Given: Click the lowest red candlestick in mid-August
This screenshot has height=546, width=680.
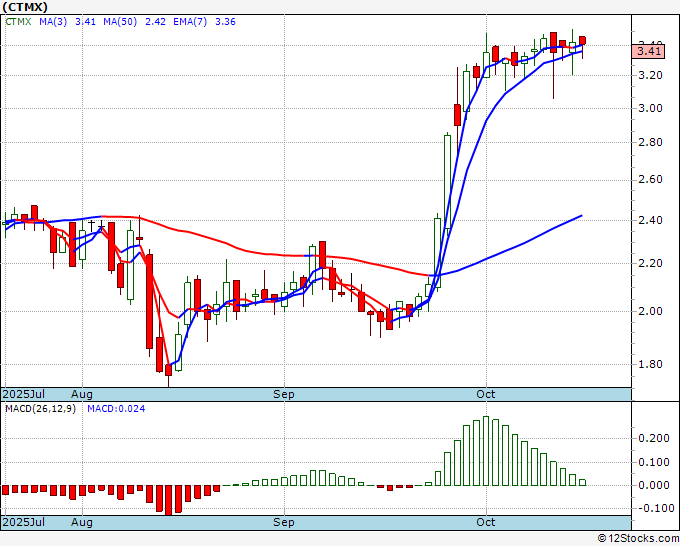Looking at the screenshot, I should point(168,370).
